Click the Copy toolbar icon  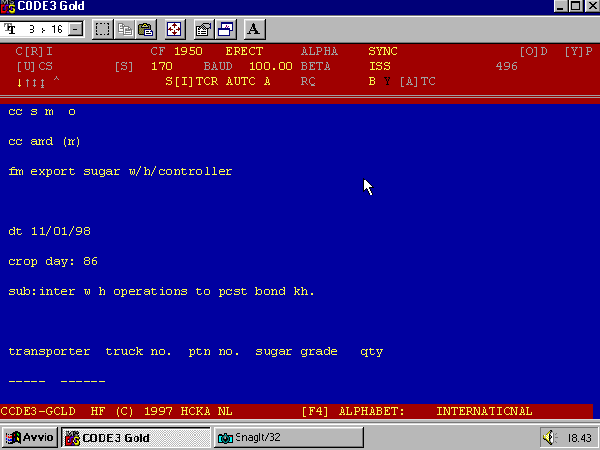click(127, 29)
